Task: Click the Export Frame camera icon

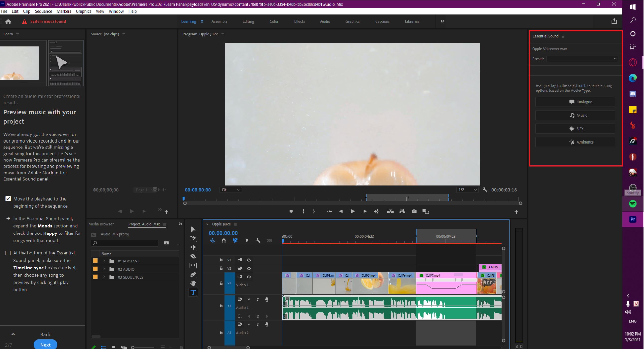Action: tap(414, 211)
